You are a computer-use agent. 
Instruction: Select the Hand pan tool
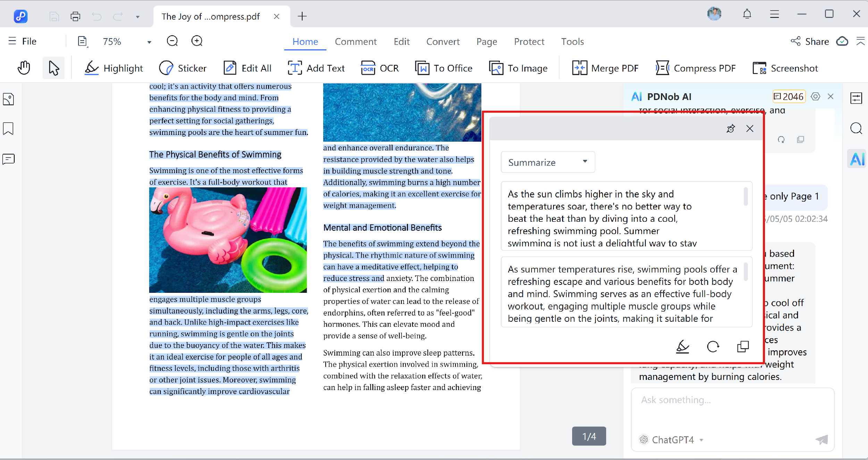(24, 68)
